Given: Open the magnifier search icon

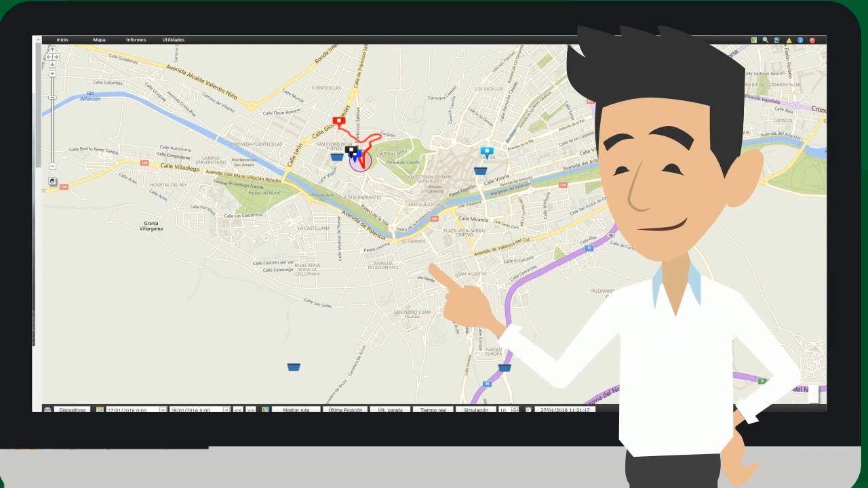Looking at the screenshot, I should pos(766,40).
